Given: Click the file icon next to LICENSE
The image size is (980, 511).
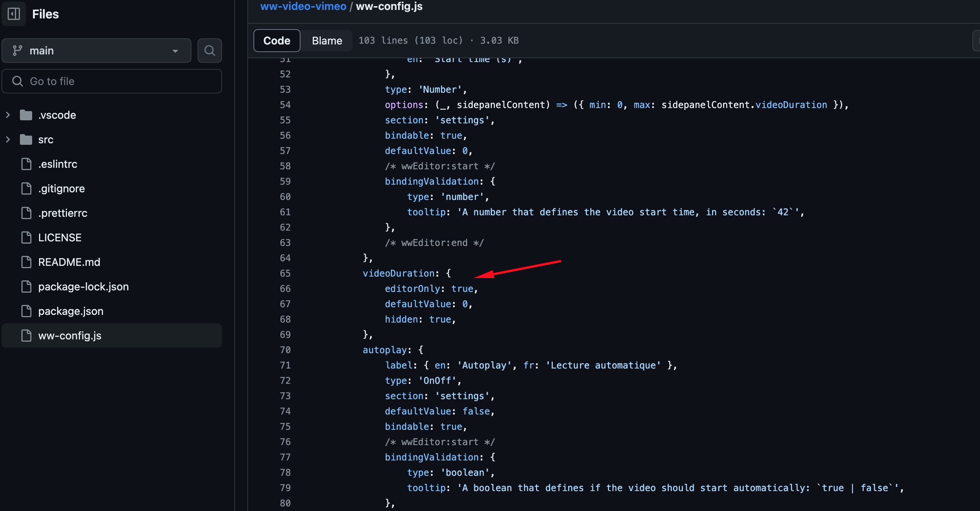Looking at the screenshot, I should tap(26, 237).
